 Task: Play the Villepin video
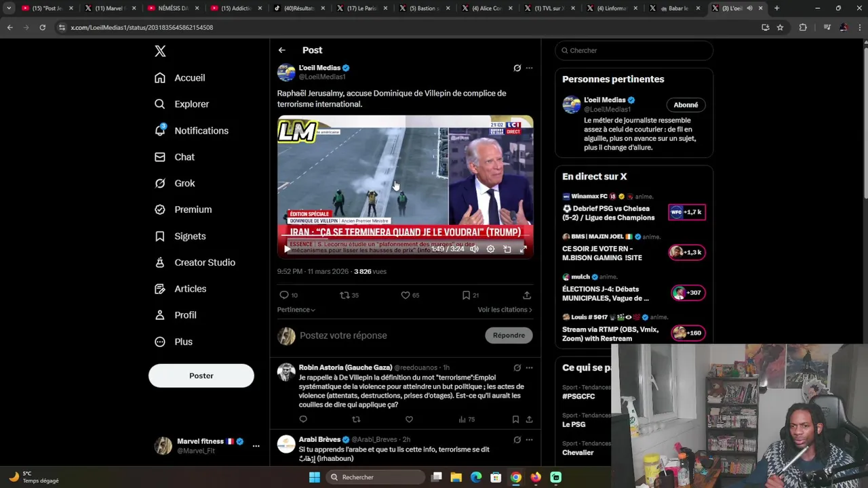click(287, 249)
